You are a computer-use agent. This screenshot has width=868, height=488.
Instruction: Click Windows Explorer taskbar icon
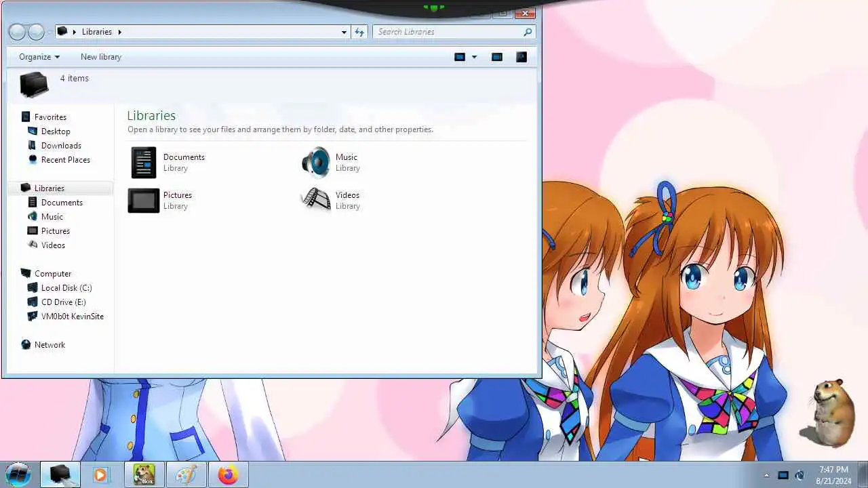60,474
